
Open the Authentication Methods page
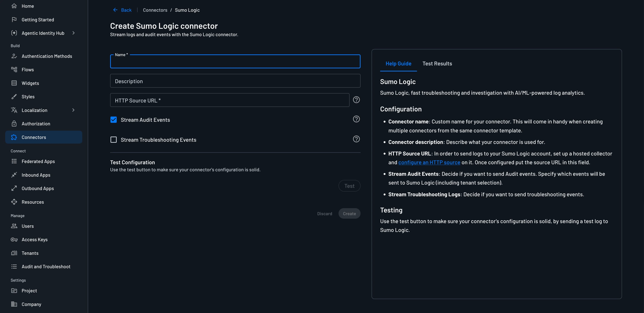(x=44, y=56)
